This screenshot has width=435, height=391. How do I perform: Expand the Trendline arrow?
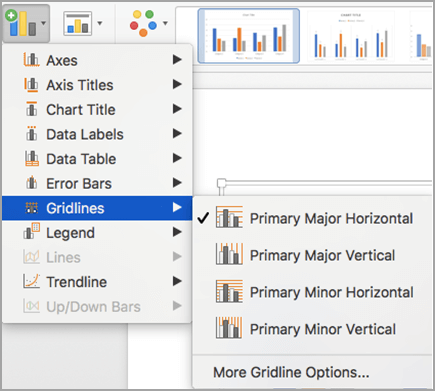[177, 281]
